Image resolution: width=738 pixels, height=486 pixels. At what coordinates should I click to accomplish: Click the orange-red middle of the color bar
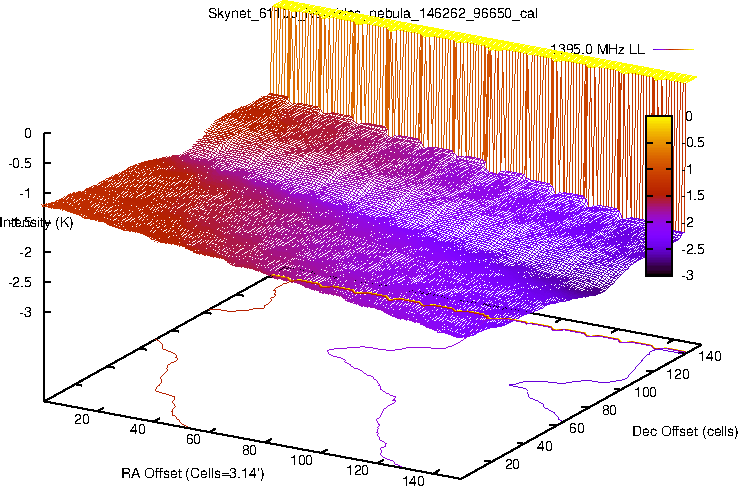pos(657,180)
